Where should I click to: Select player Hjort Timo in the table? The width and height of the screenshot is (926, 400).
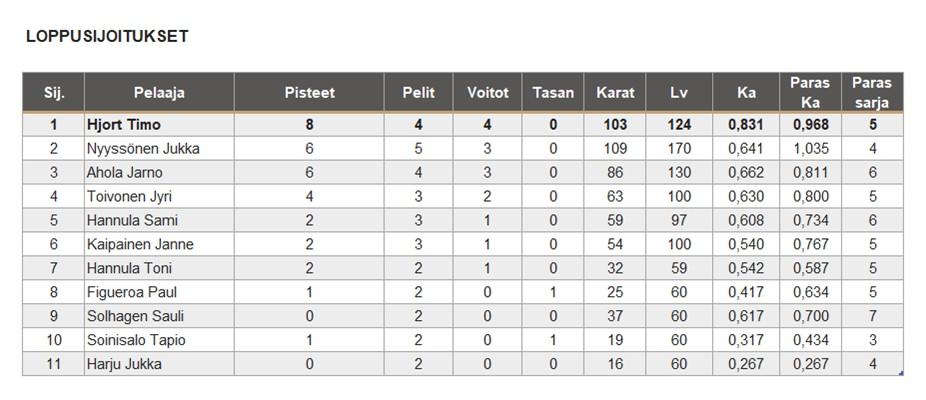click(124, 125)
